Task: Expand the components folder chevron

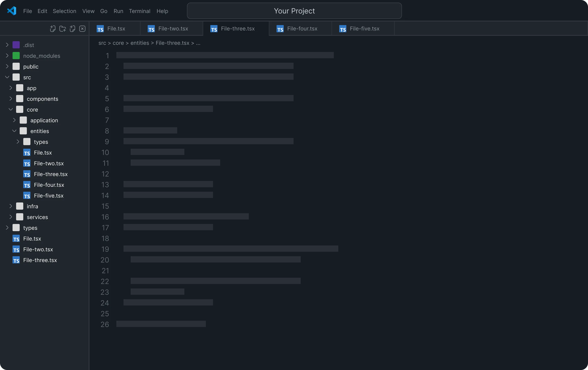Action: [x=11, y=99]
